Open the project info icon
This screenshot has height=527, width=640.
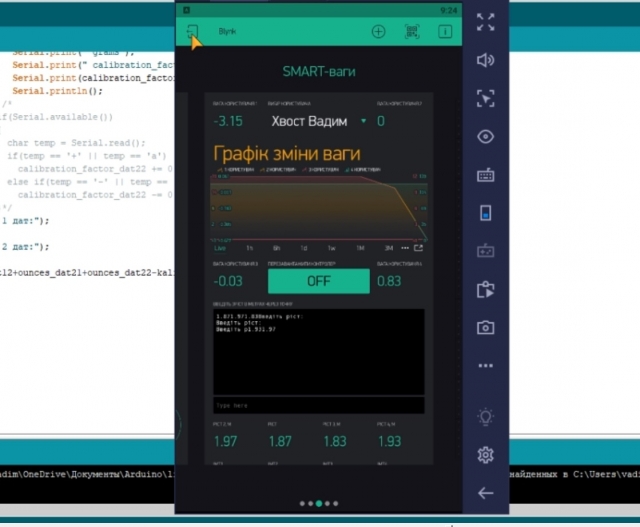point(444,31)
